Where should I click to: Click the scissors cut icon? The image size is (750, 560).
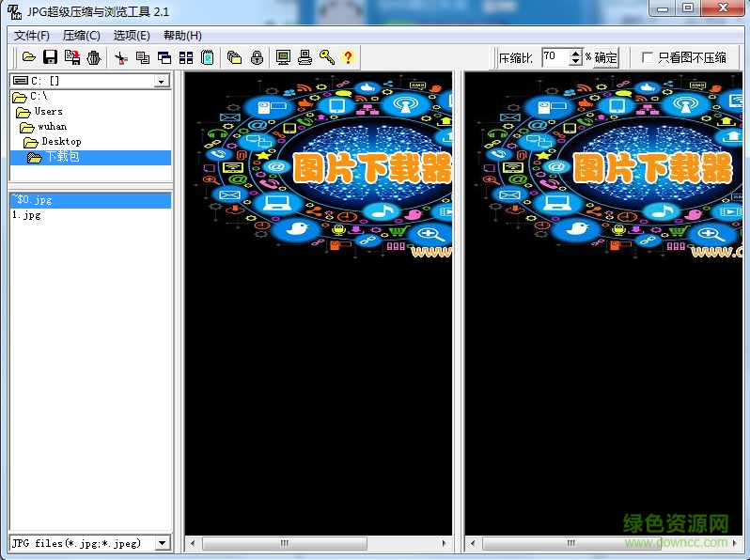pos(120,57)
